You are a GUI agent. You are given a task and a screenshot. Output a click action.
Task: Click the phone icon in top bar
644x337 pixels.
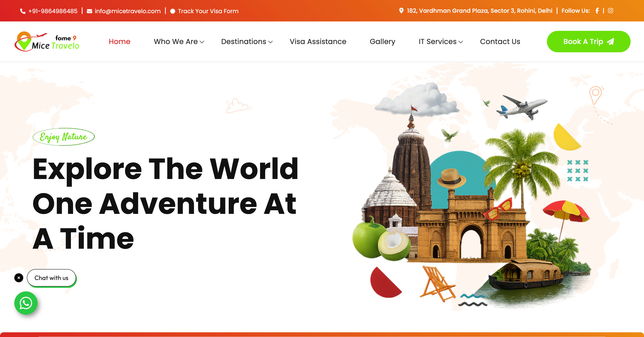point(23,11)
